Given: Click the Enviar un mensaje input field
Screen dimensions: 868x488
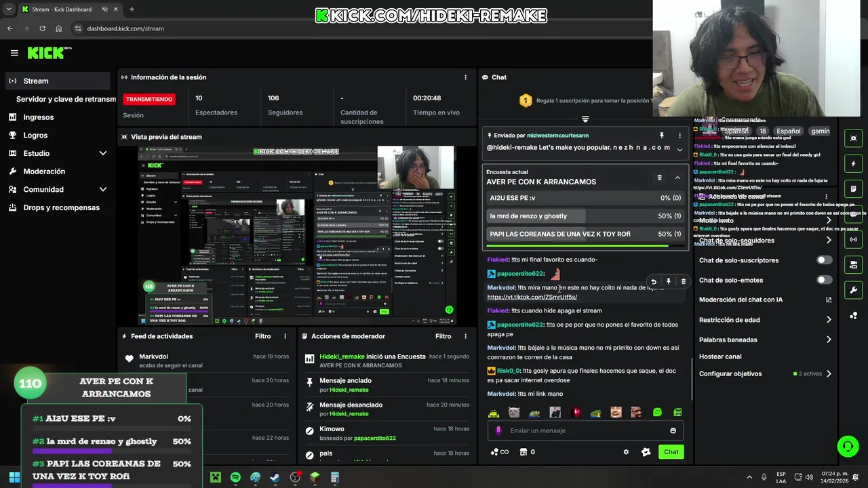Looking at the screenshot, I should tap(585, 430).
